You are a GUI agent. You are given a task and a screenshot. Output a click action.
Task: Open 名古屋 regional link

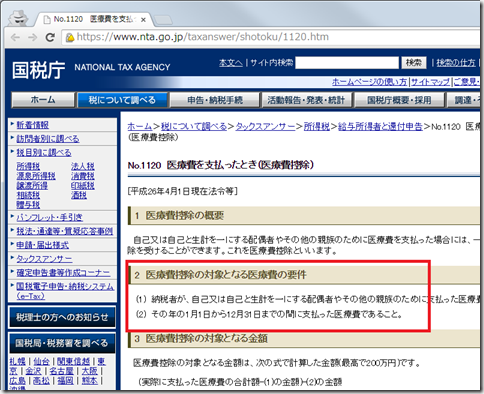coord(61,371)
